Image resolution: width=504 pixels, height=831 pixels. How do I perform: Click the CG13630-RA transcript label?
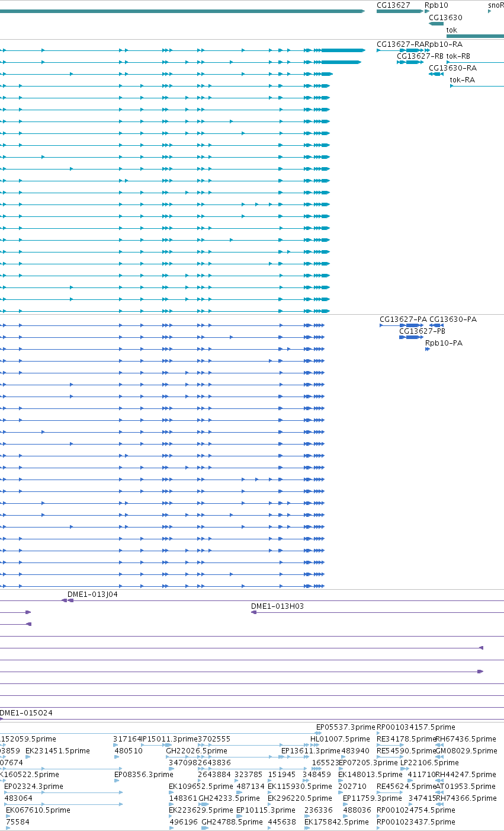tap(452, 68)
